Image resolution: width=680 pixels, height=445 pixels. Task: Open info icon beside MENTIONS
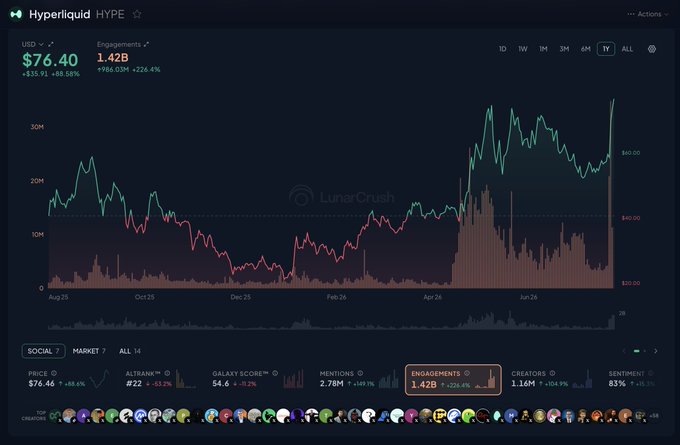[360, 373]
